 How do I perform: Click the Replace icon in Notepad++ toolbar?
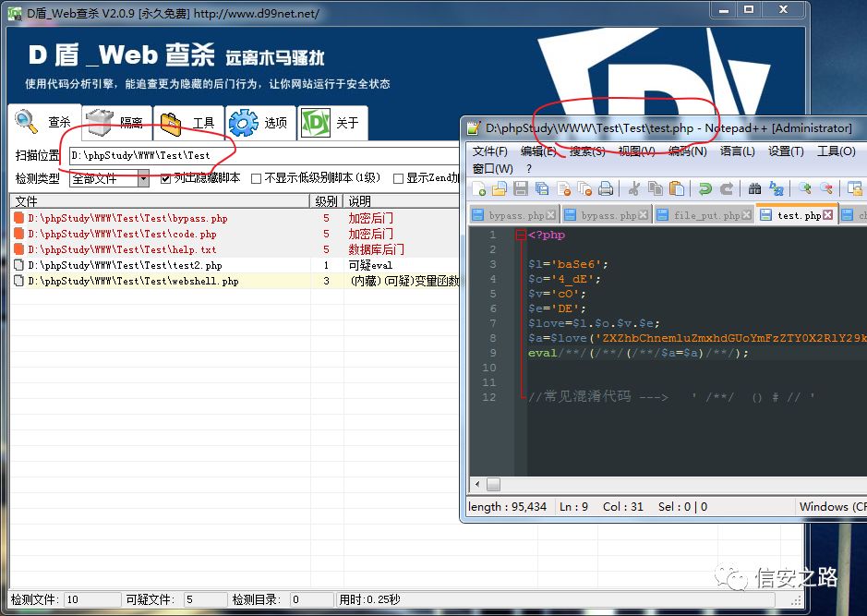click(x=777, y=189)
